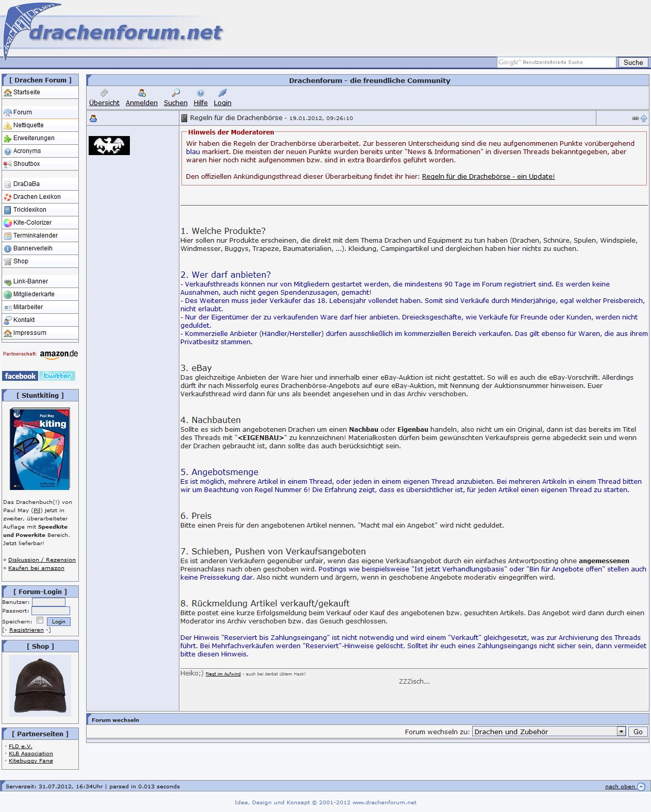Open the Facebook badge in sidebar
The image size is (651, 812).
(20, 376)
